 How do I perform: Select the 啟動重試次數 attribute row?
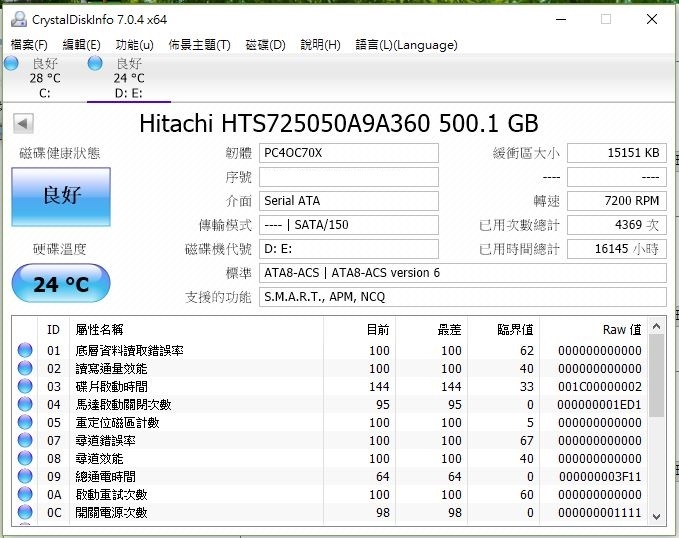[x=330, y=494]
